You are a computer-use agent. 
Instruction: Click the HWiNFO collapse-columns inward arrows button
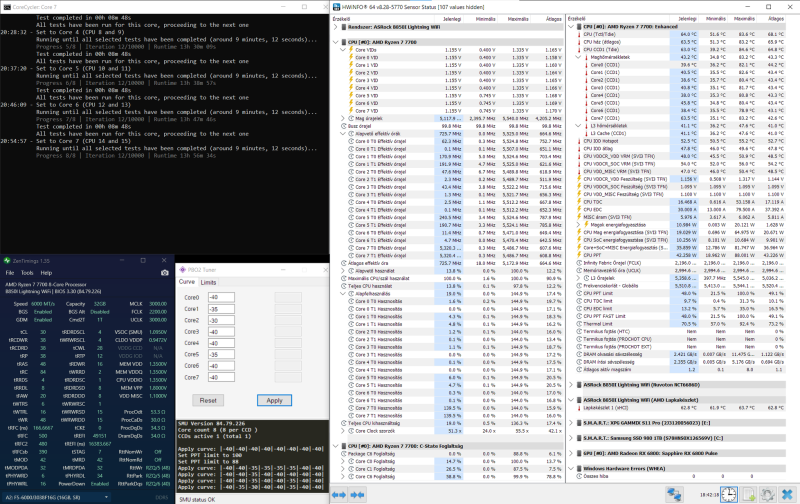(357, 494)
